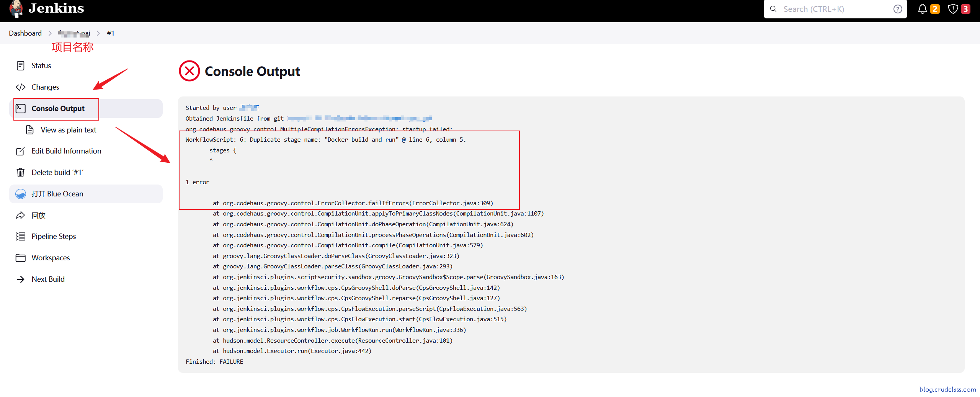
Task: Click the ErrorCollector.failIfErrors stack trace line
Action: pos(353,203)
